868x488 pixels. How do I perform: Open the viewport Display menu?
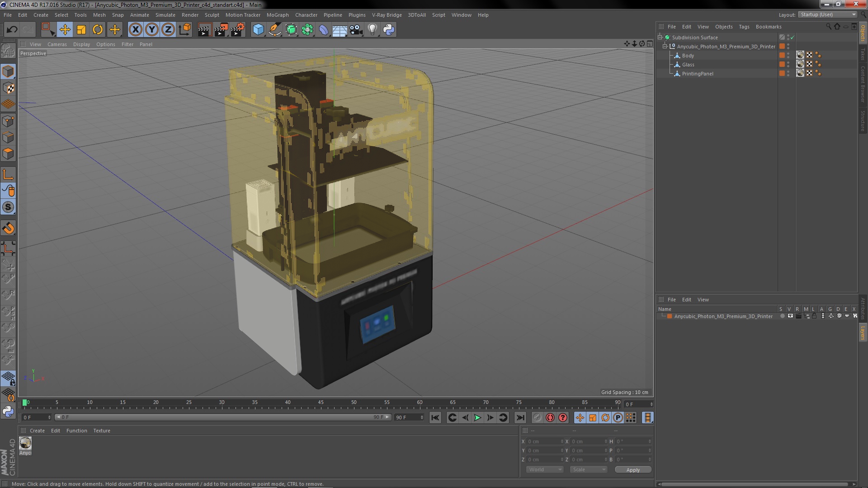[81, 44]
